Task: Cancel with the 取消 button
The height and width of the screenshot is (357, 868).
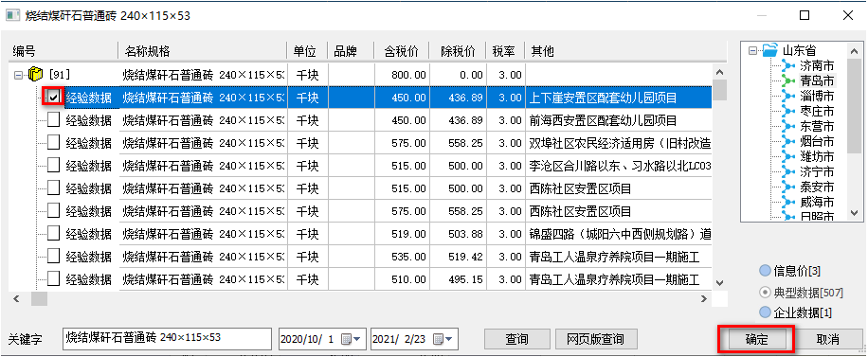Action: click(x=827, y=339)
